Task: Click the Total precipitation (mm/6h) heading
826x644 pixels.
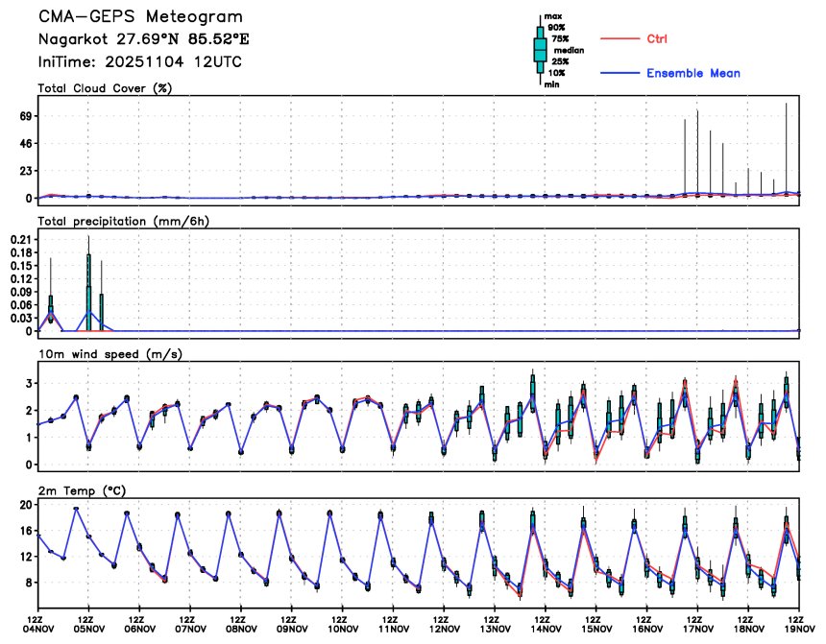Action: coord(124,221)
